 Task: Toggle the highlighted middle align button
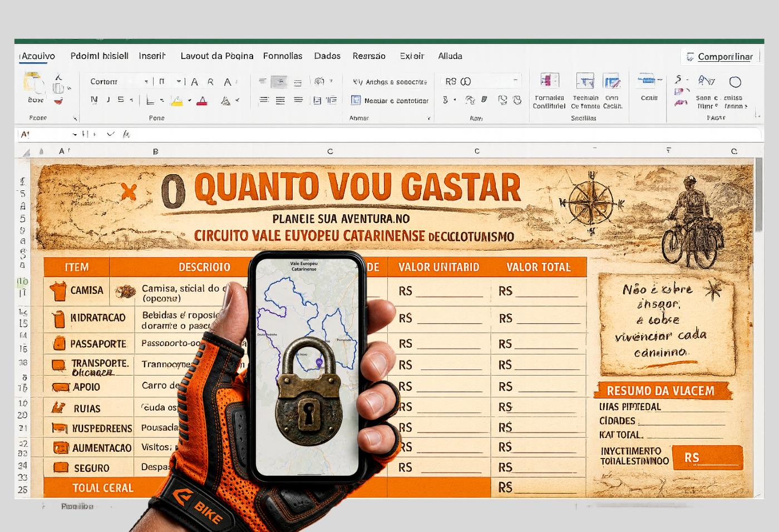pyautogui.click(x=279, y=82)
